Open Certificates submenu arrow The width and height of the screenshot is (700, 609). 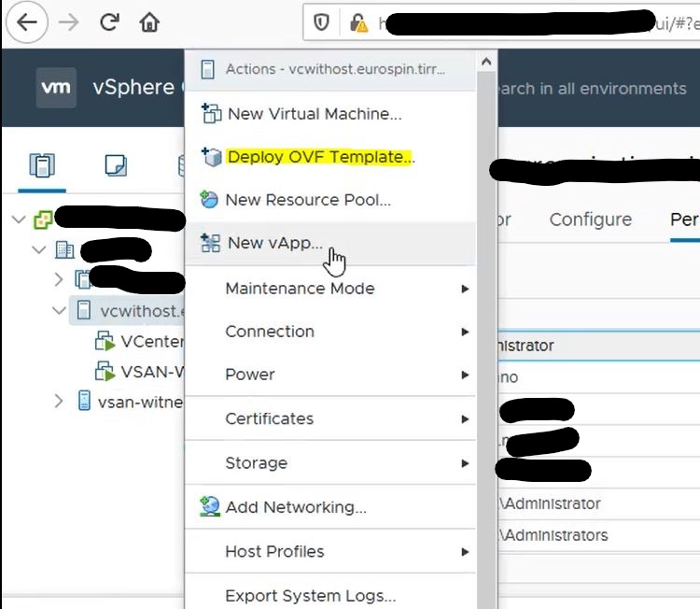tap(465, 419)
